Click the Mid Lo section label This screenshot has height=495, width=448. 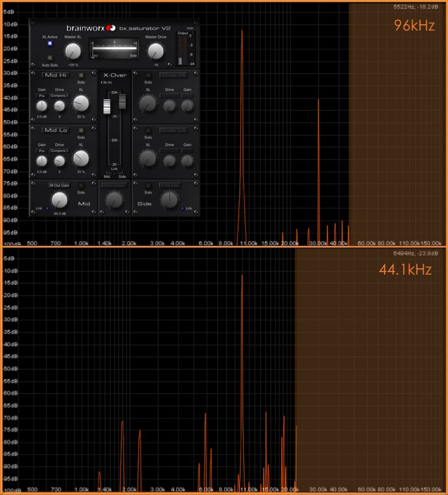click(x=55, y=130)
